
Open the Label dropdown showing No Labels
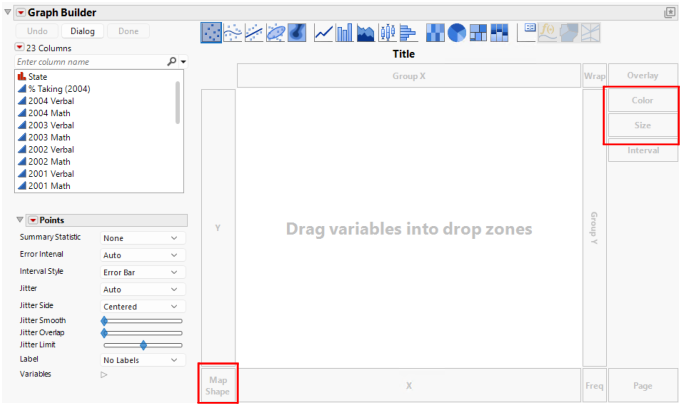coord(142,360)
